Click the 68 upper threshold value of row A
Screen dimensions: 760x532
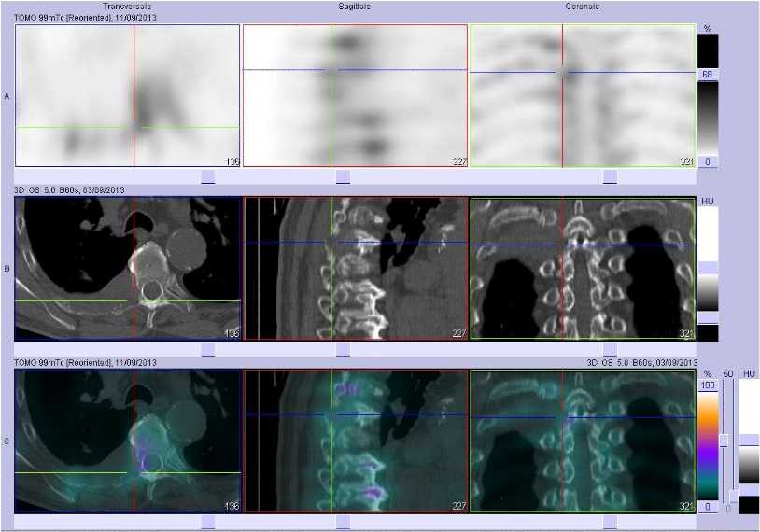(x=708, y=75)
